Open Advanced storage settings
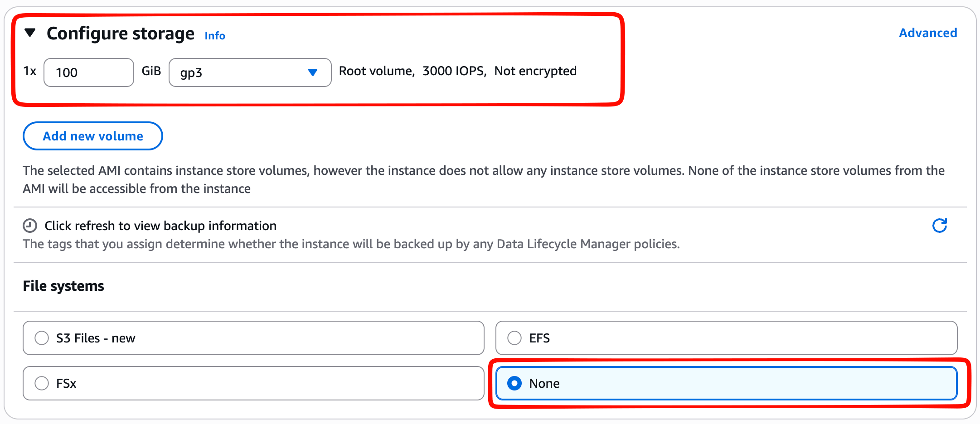 point(928,33)
